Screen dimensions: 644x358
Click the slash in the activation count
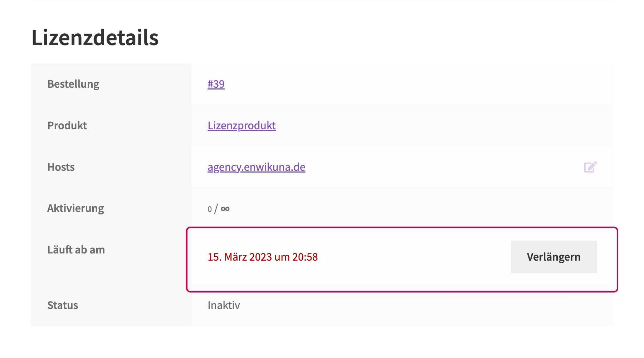[x=216, y=209]
